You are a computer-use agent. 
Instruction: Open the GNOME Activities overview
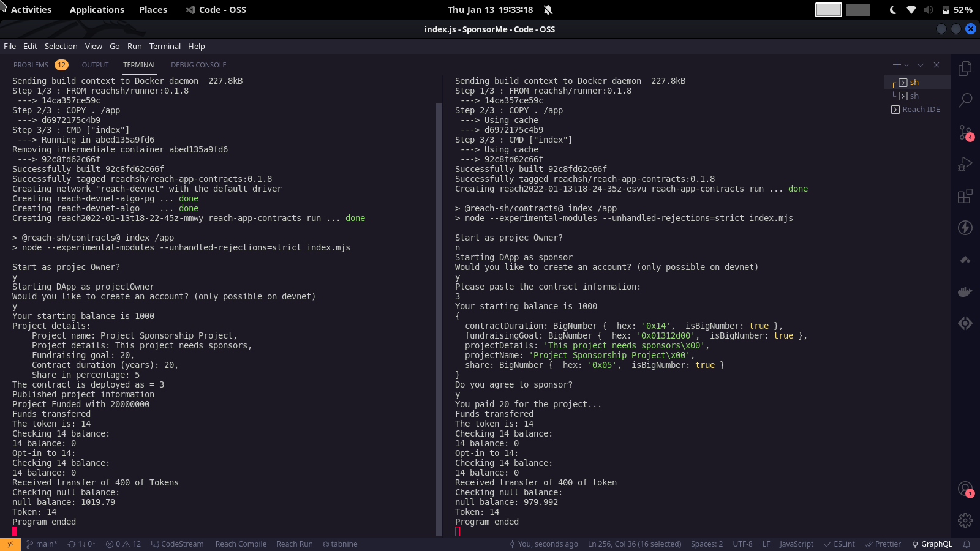31,10
